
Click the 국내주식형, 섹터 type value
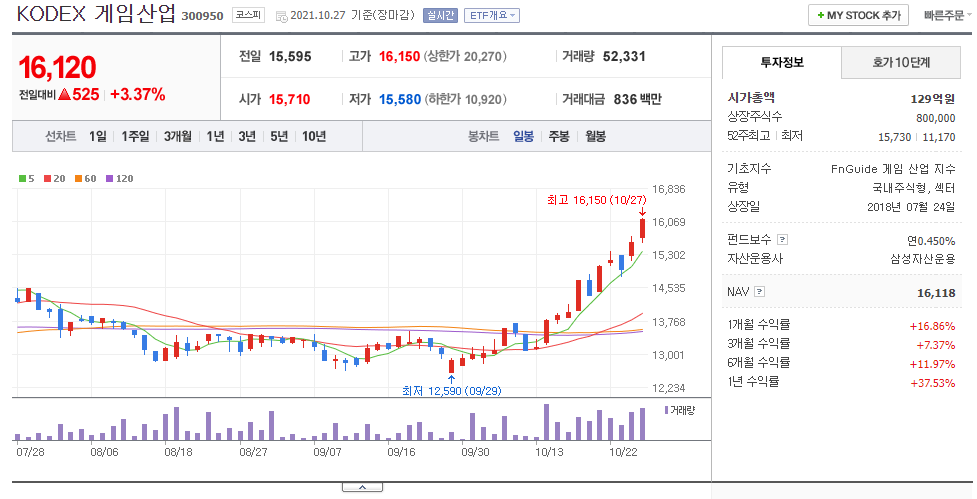tap(913, 188)
